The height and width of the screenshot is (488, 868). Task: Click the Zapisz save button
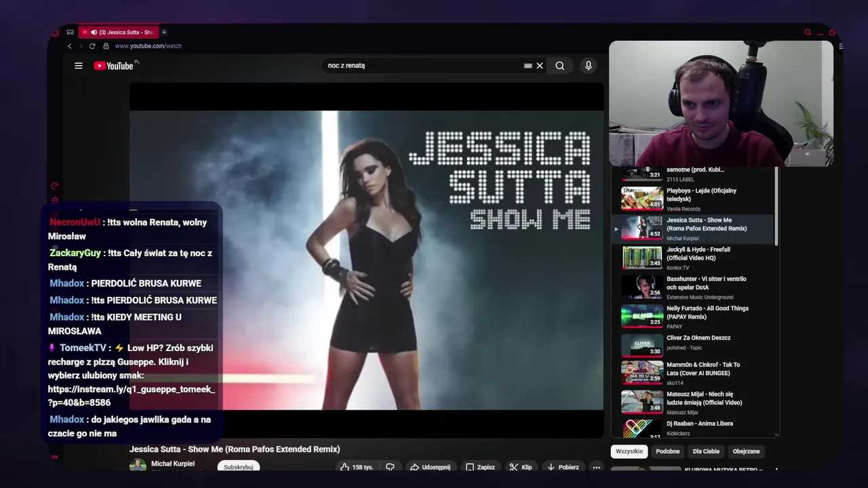click(x=480, y=467)
